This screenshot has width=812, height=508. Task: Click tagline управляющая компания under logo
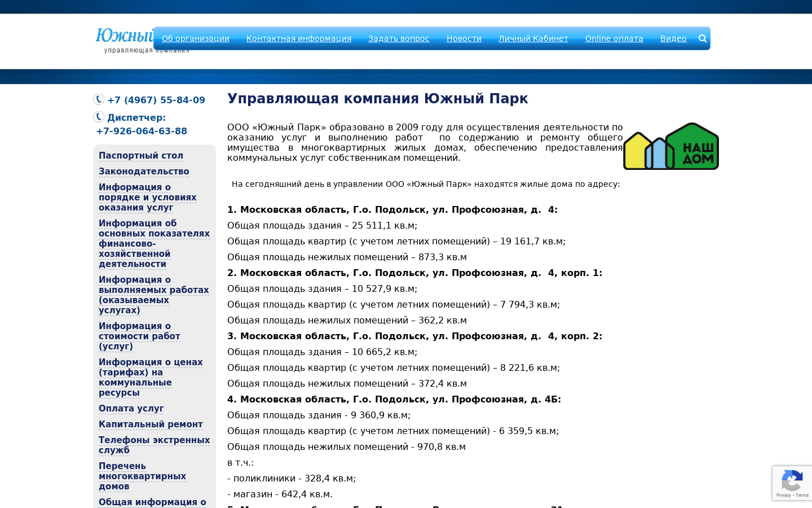pos(147,50)
